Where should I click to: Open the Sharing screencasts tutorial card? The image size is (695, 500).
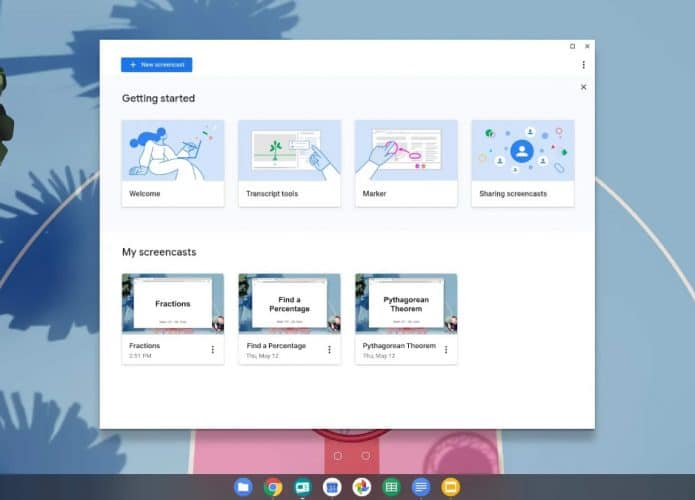[x=523, y=163]
